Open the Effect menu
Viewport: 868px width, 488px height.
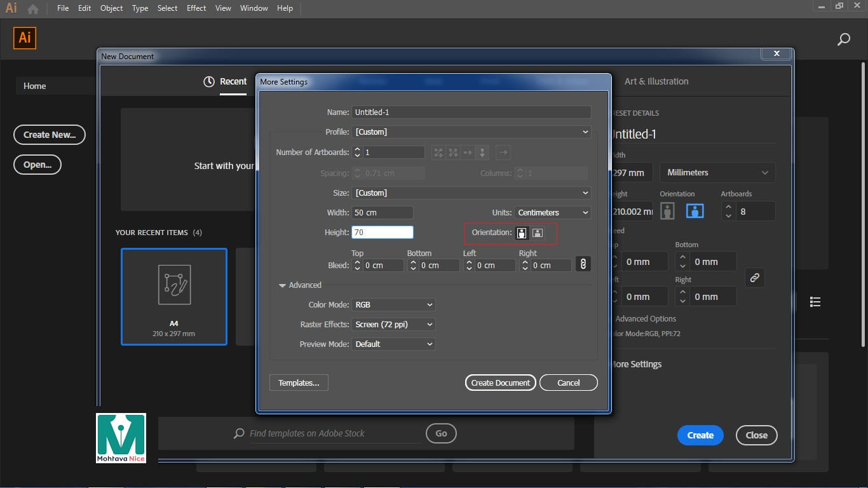(196, 8)
